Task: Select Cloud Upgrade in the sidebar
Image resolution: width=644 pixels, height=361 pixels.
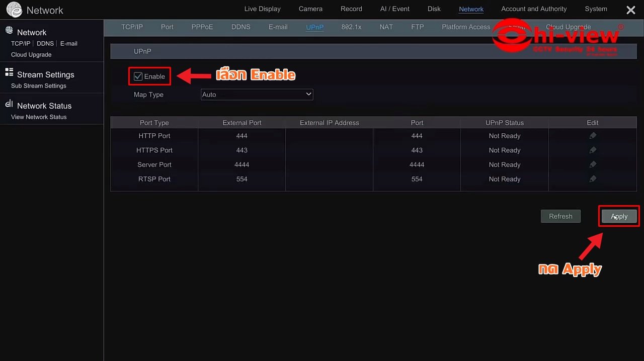Action: [31, 55]
